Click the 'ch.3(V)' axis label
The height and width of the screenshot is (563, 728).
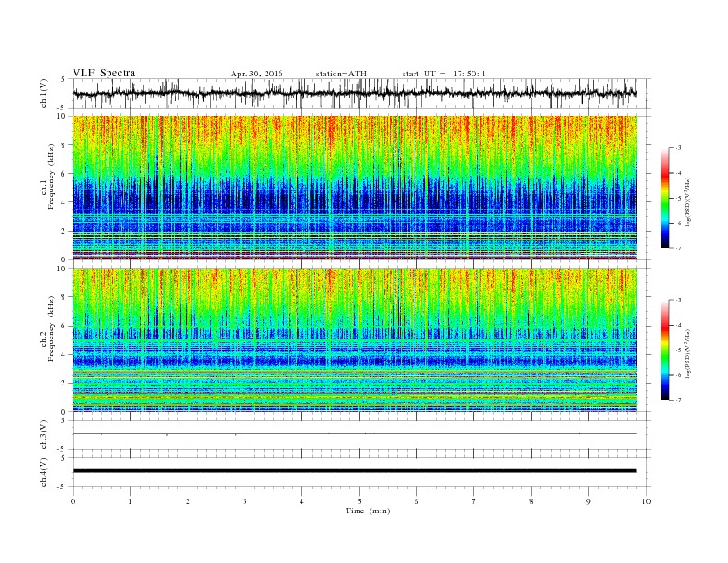tap(44, 434)
